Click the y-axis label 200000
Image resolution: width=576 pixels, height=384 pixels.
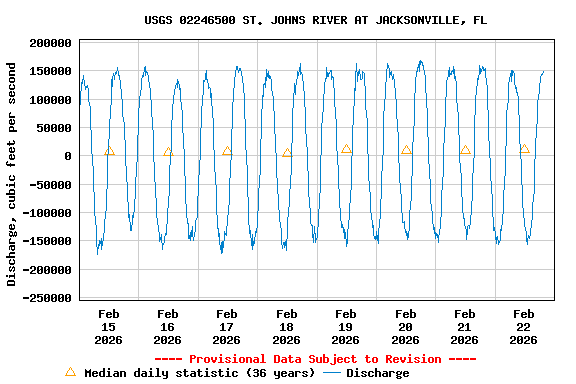tap(50, 43)
